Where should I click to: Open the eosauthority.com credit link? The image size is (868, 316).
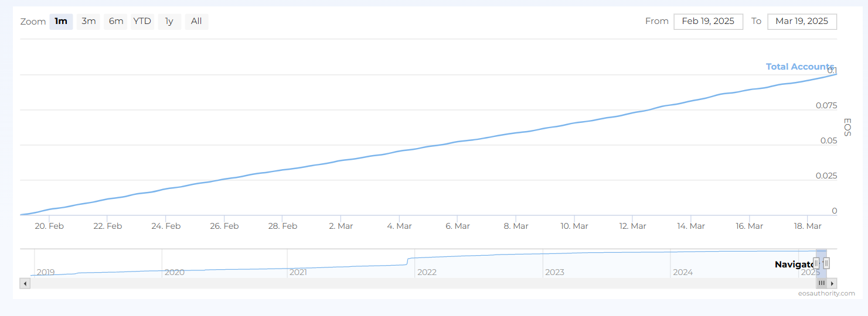coord(830,293)
